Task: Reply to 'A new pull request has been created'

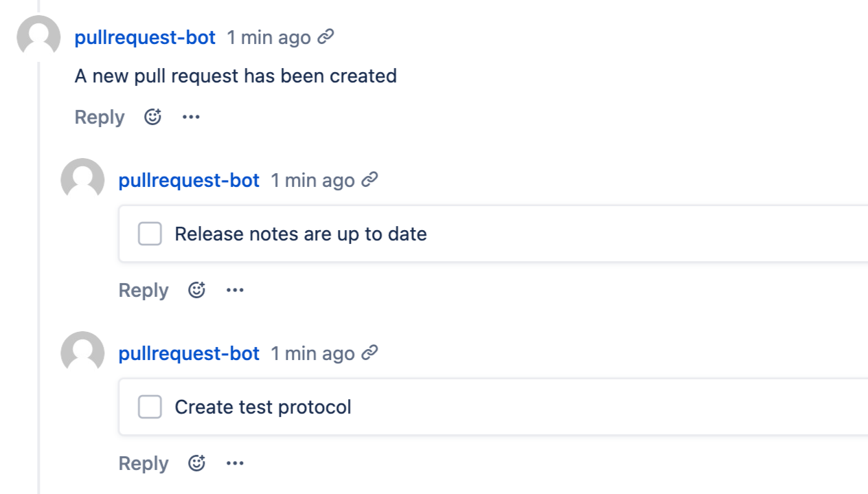Action: [100, 117]
